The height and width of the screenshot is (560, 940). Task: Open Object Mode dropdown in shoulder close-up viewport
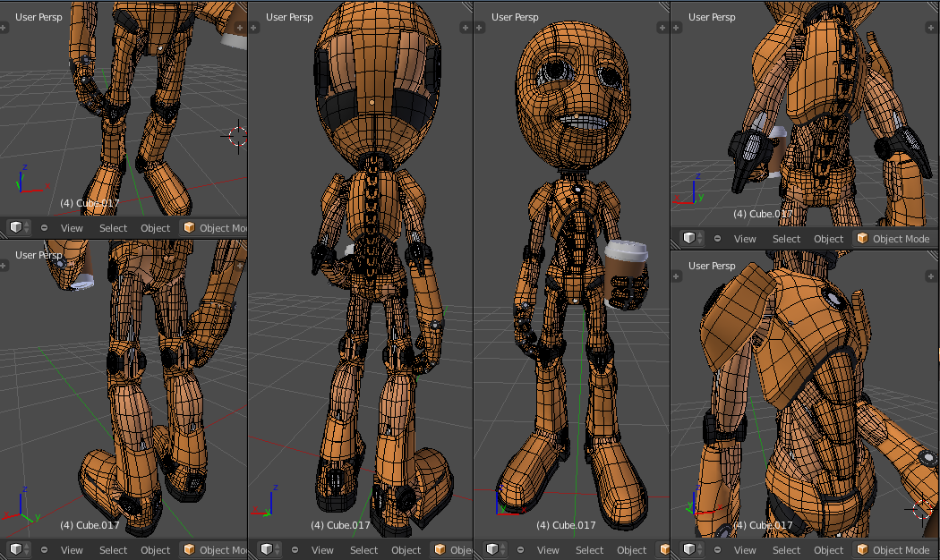tap(893, 550)
